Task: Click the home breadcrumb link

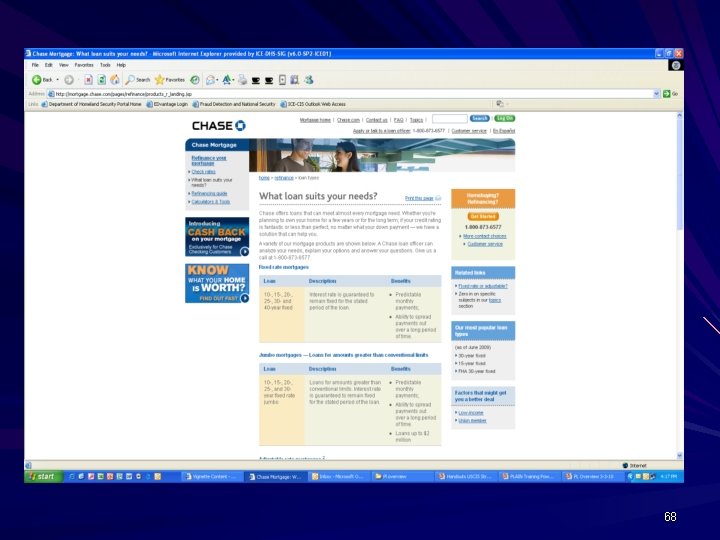Action: coord(264,178)
